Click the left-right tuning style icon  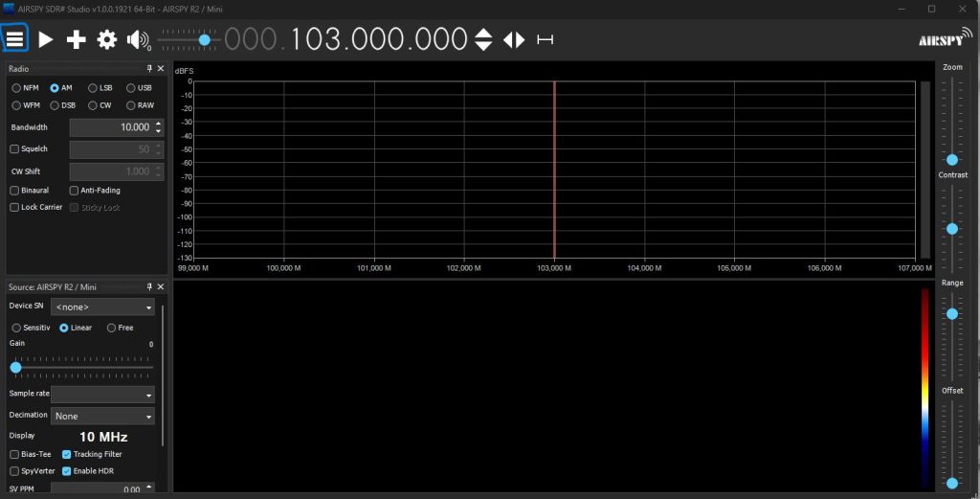tap(515, 39)
